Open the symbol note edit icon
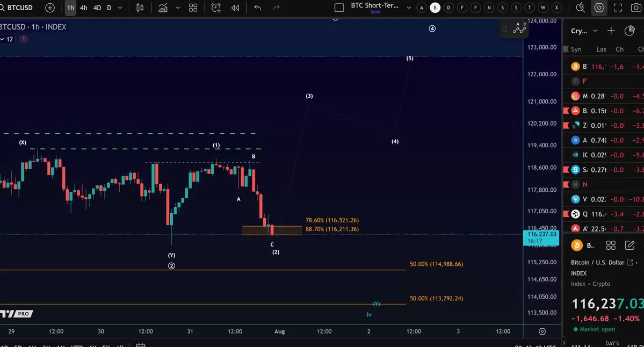The image size is (644, 347). click(x=629, y=245)
